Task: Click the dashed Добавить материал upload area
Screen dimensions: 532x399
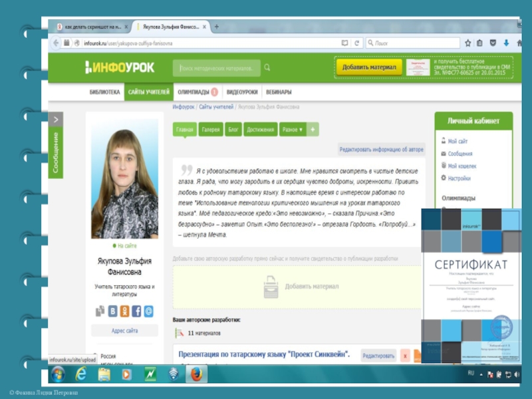Action: (x=297, y=287)
